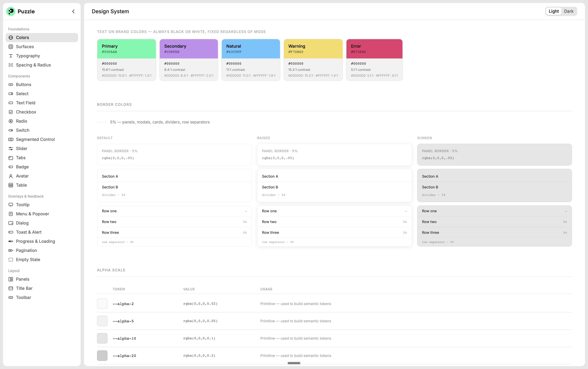Click the Colors palette icon
Screen dimensions: 588x369
11,38
